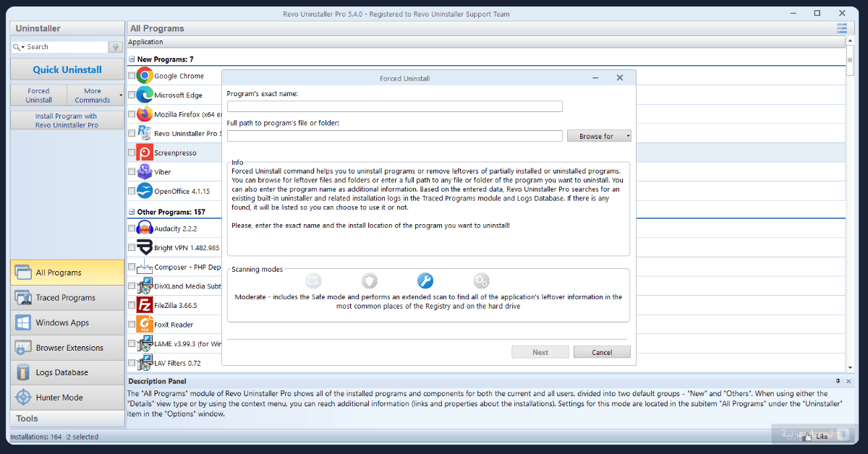
Task: Click the LAV Filters 0.72 icon
Action: (144, 362)
